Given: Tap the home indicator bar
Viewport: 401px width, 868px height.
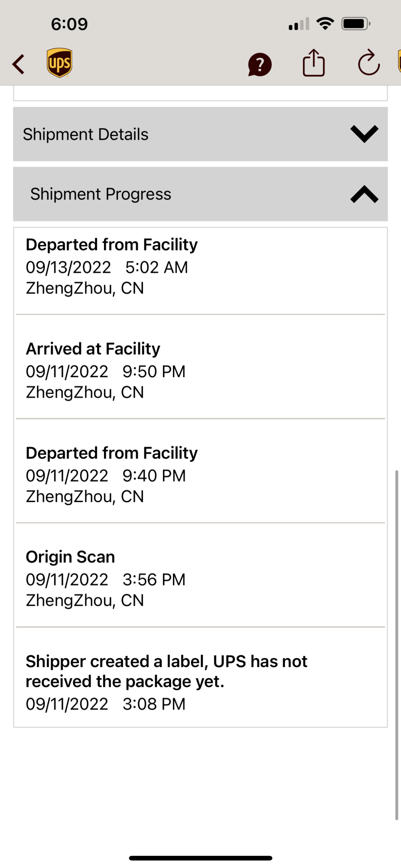Looking at the screenshot, I should point(200,858).
